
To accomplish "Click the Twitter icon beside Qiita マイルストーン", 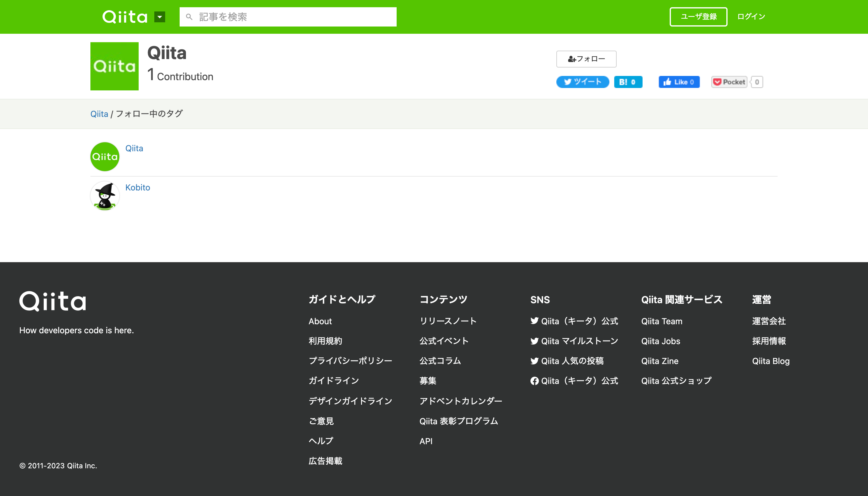I will pyautogui.click(x=534, y=341).
